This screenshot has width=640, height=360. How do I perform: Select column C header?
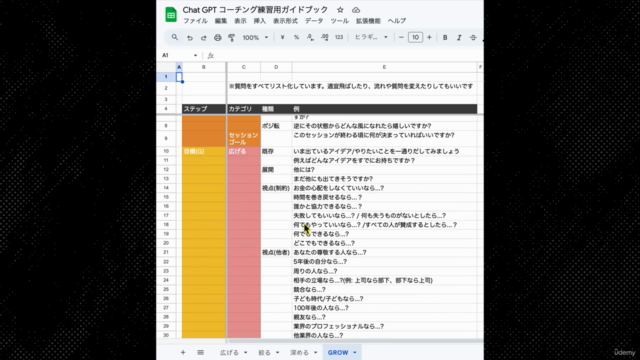tap(244, 67)
